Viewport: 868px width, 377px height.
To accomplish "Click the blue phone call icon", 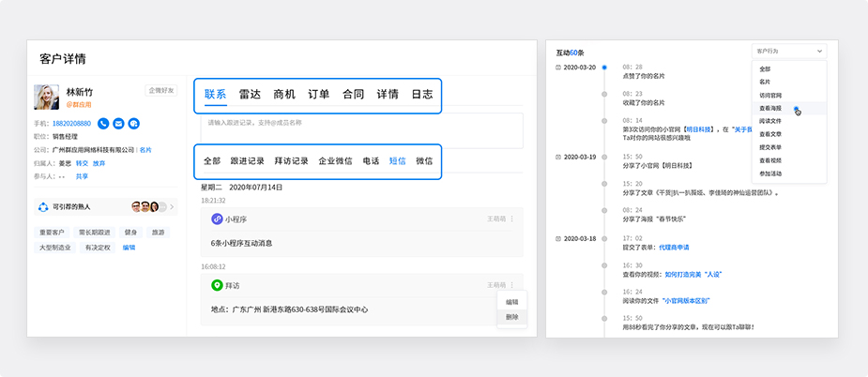I will (103, 123).
